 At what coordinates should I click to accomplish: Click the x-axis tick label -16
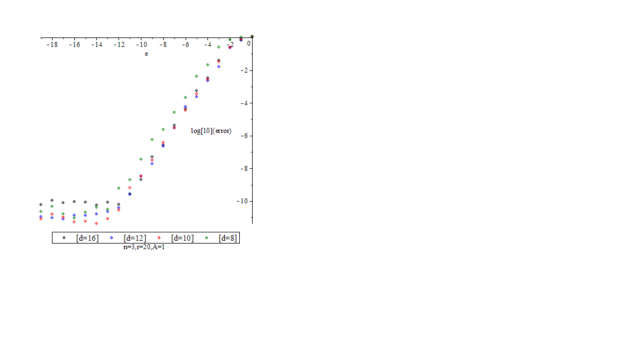pyautogui.click(x=74, y=45)
